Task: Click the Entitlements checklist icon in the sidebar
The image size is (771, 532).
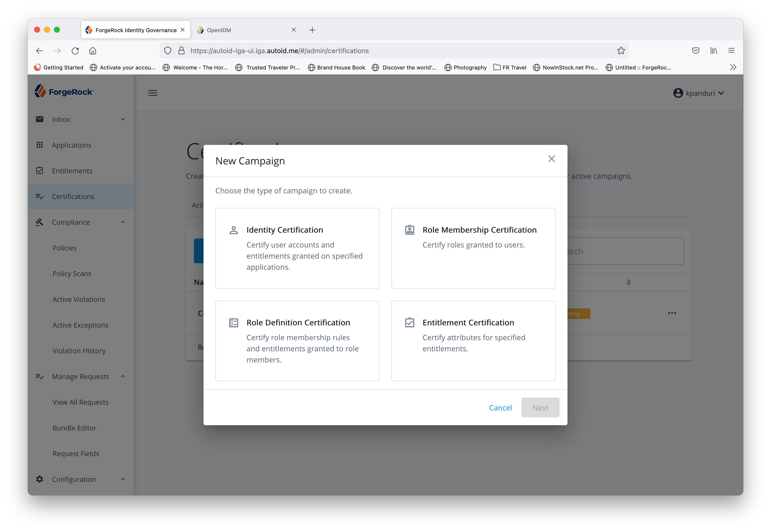Action: click(40, 171)
